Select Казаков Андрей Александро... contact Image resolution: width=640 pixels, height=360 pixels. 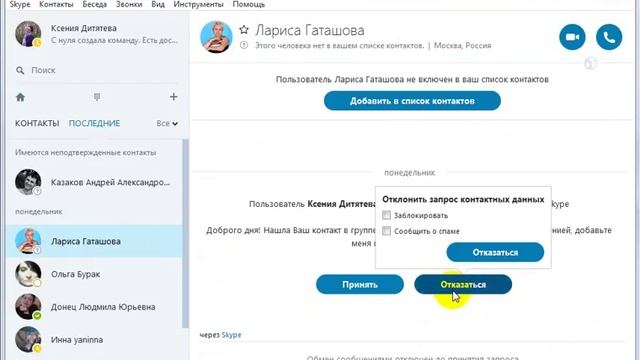[94, 182]
